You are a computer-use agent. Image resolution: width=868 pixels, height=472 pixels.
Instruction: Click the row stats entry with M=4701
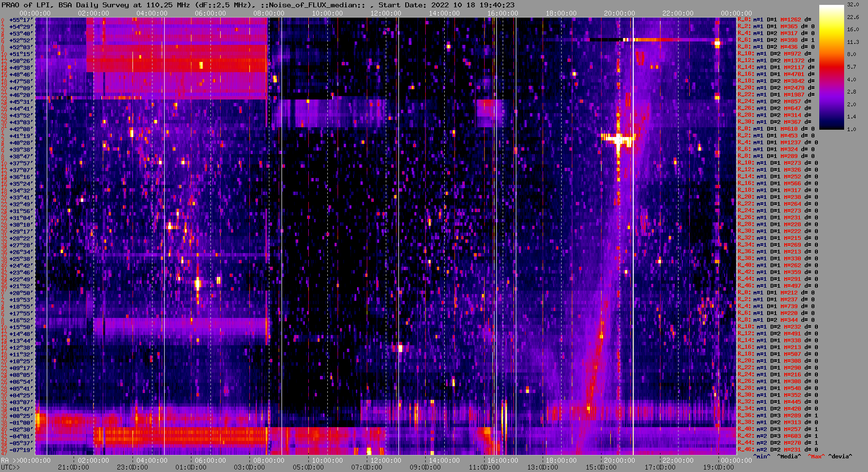[776, 74]
